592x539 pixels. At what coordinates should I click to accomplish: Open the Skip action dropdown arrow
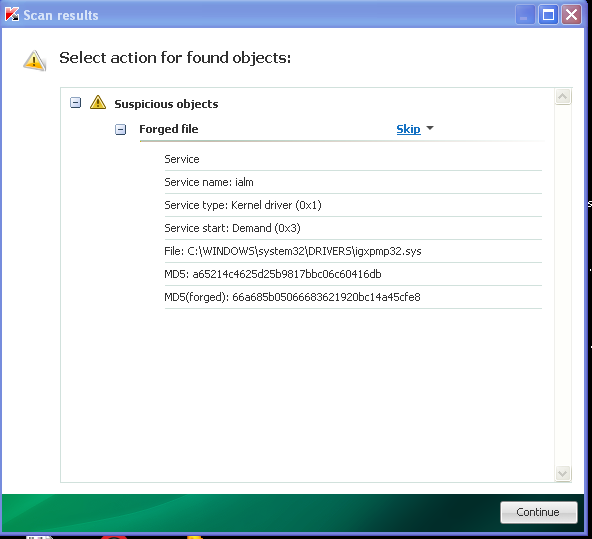(x=430, y=128)
